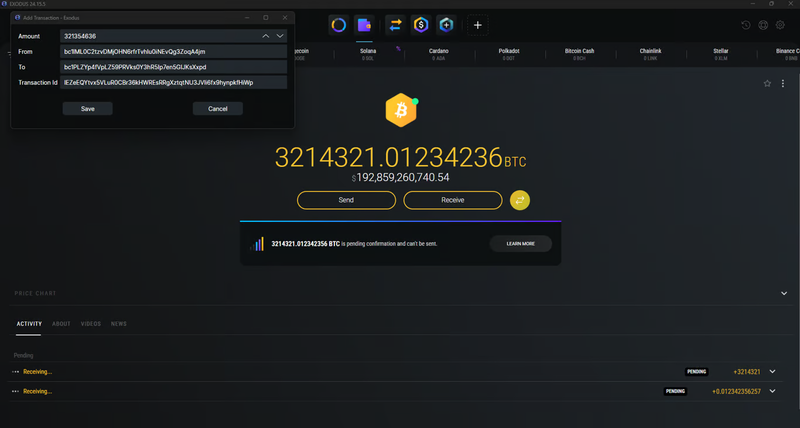Open the cube plus apps icon
The height and width of the screenshot is (428, 800).
point(446,25)
